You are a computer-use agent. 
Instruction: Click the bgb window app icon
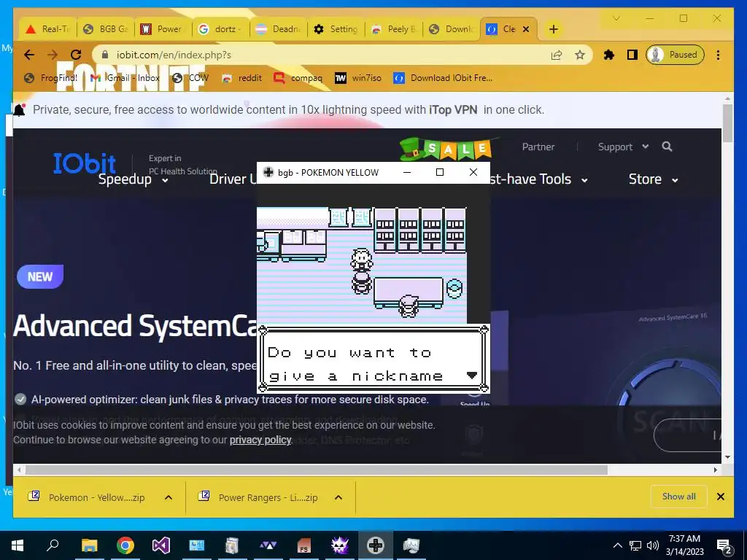point(268,172)
